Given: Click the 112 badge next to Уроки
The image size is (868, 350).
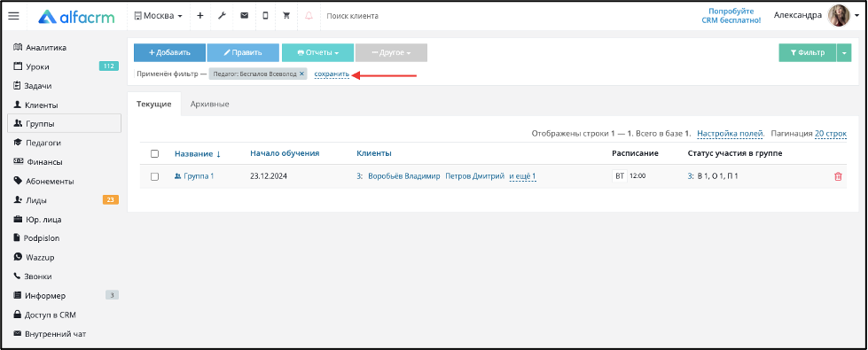Looking at the screenshot, I should pos(109,66).
